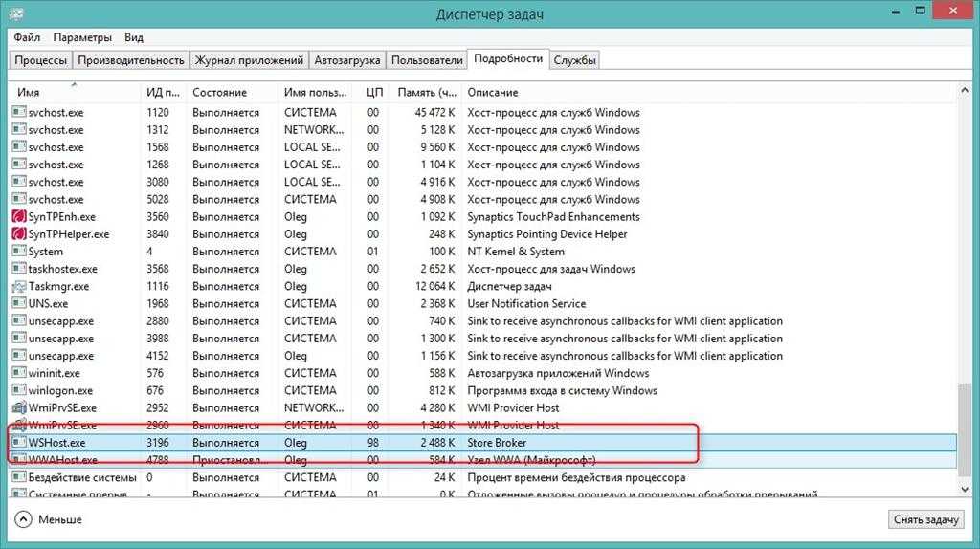The height and width of the screenshot is (549, 980).
Task: Click the Процент времени бездействия процессора description
Action: pos(576,477)
